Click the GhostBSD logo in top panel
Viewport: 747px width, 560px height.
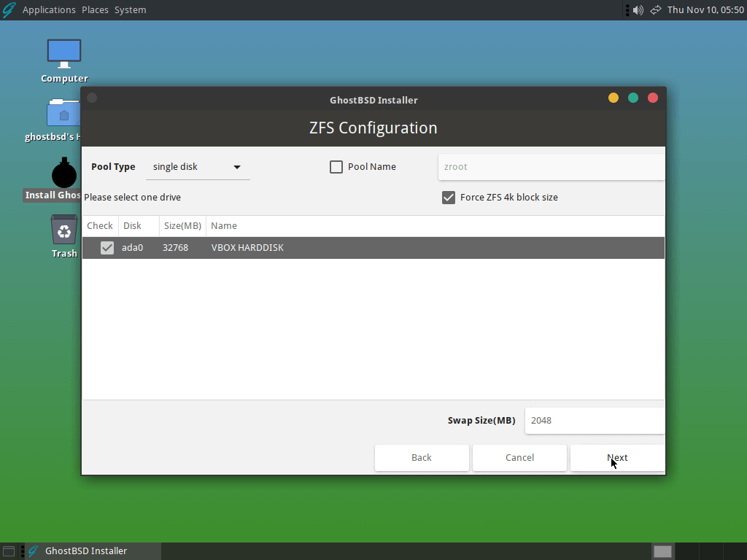pos(9,10)
